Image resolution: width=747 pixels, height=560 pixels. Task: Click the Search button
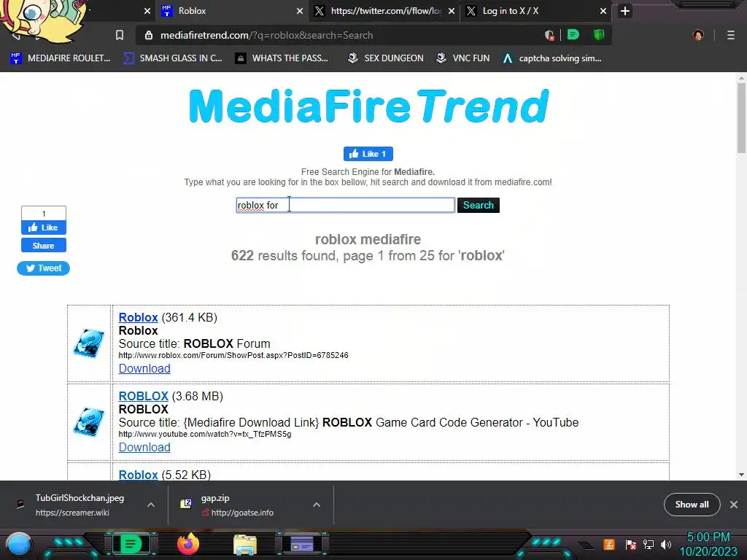[x=479, y=205]
